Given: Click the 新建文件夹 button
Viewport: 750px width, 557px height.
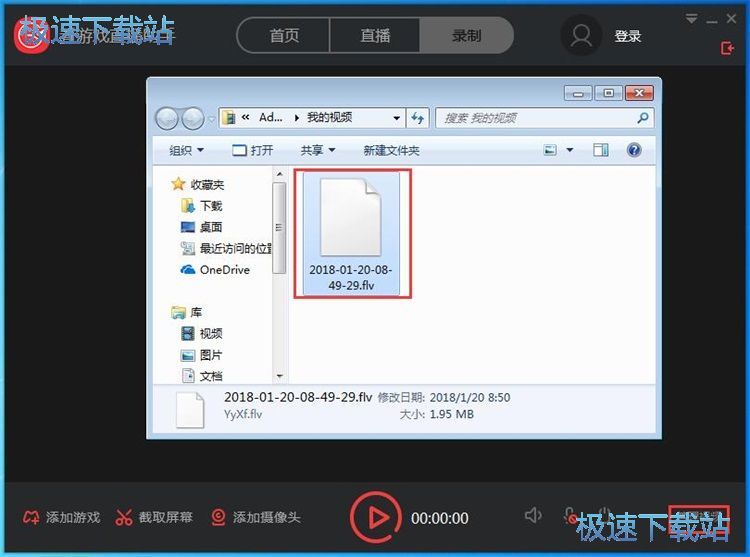Looking at the screenshot, I should point(391,150).
